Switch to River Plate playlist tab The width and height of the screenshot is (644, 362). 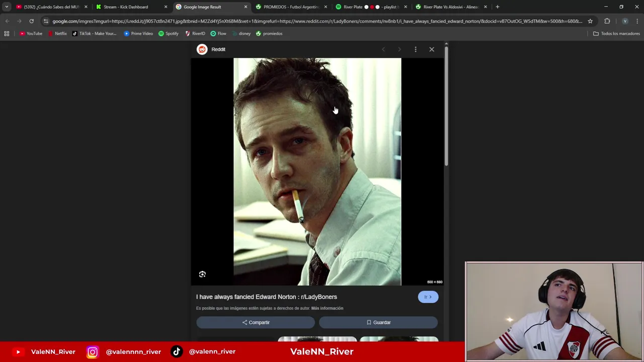point(371,7)
